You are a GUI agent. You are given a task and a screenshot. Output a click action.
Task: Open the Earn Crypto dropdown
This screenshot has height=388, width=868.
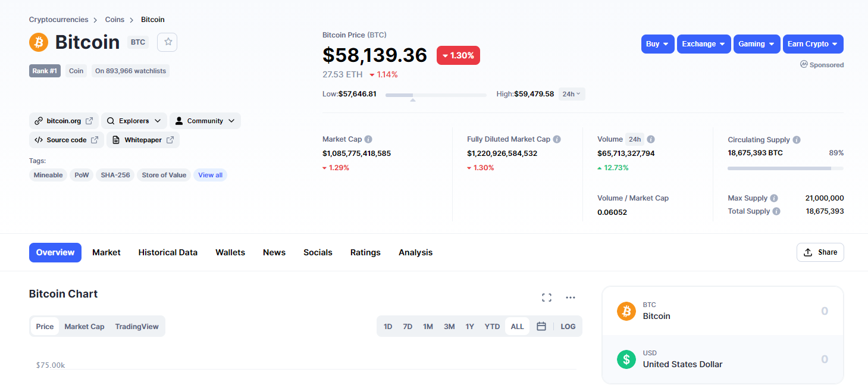pyautogui.click(x=813, y=44)
